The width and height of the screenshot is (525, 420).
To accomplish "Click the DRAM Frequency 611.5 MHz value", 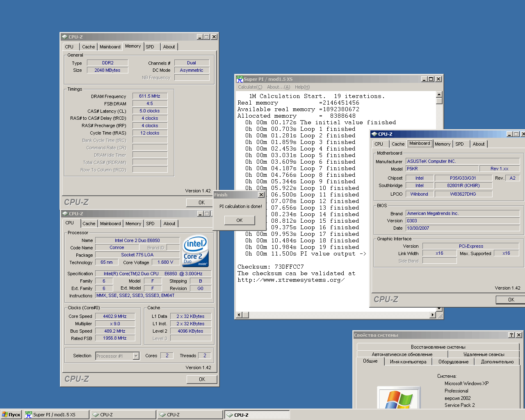I will coord(150,96).
